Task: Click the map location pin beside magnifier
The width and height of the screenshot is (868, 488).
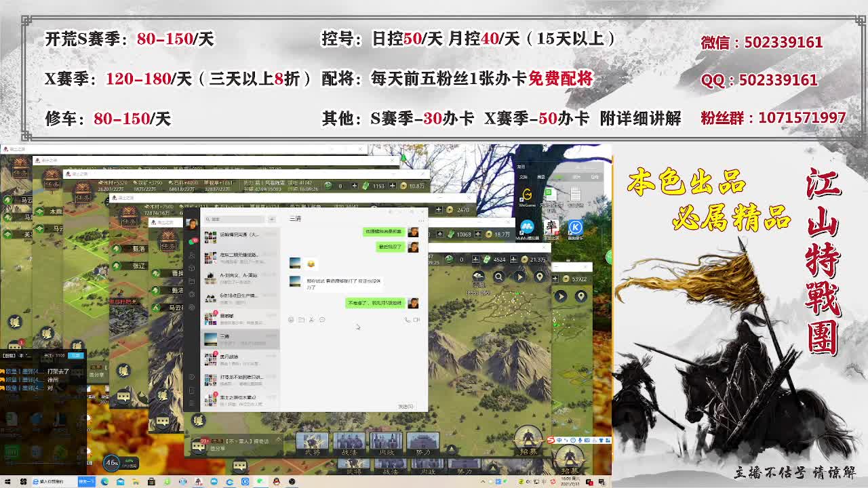Action: click(x=540, y=277)
